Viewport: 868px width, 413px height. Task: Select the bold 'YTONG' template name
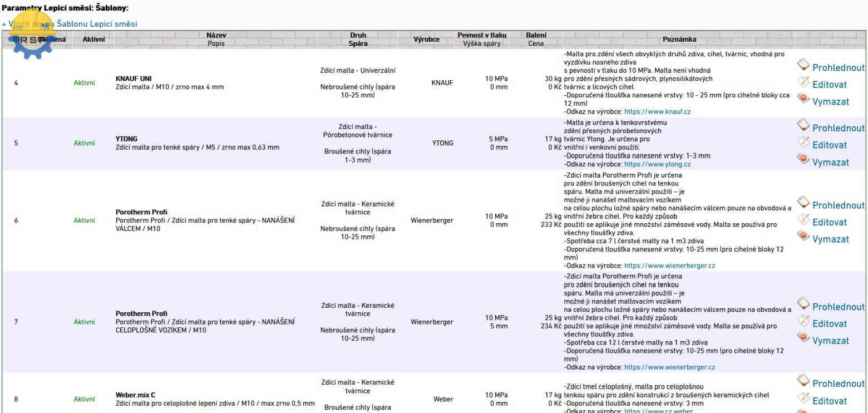tap(126, 139)
